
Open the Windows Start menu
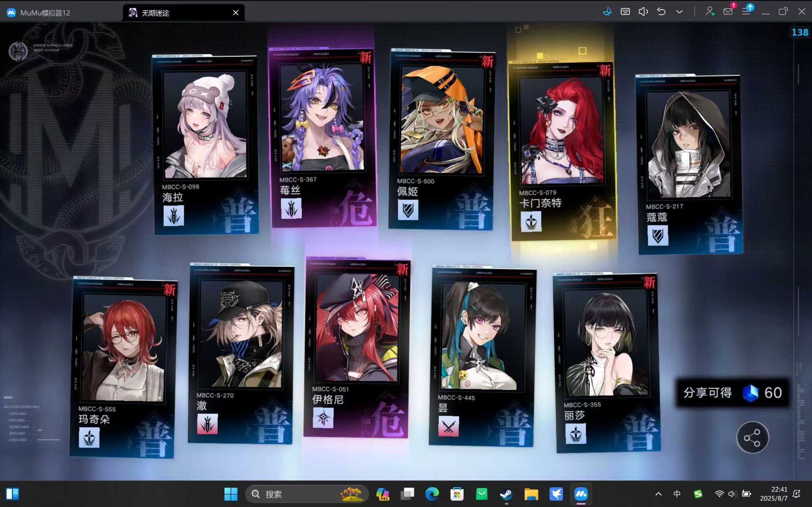(231, 494)
